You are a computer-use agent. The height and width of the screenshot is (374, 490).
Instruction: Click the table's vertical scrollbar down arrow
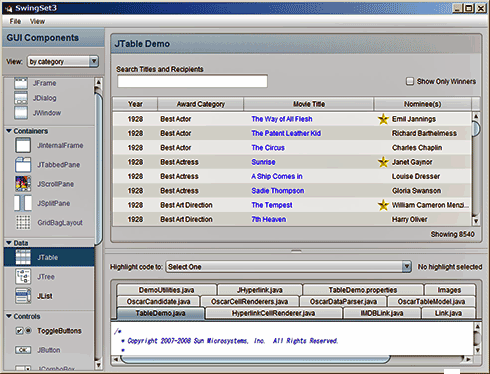[476, 221]
